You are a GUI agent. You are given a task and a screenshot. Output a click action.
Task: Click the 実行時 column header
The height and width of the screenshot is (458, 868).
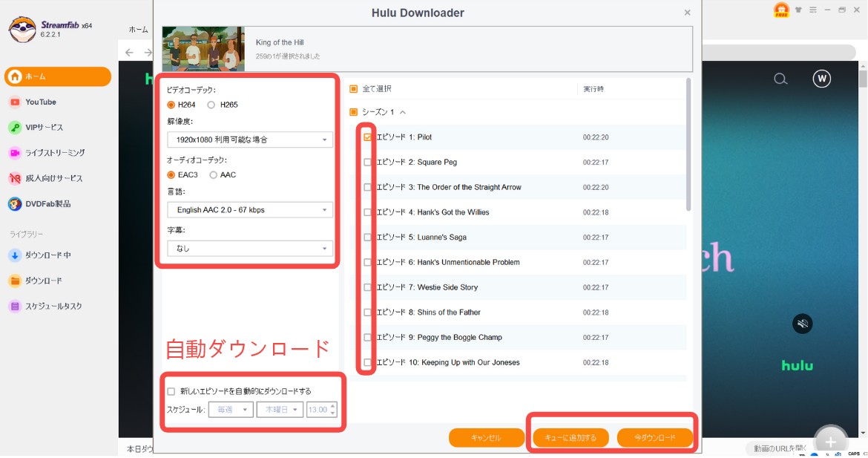[x=593, y=88]
